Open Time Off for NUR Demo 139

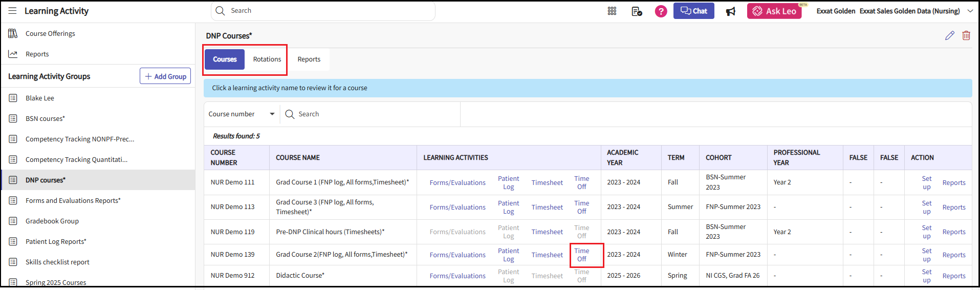pyautogui.click(x=582, y=255)
